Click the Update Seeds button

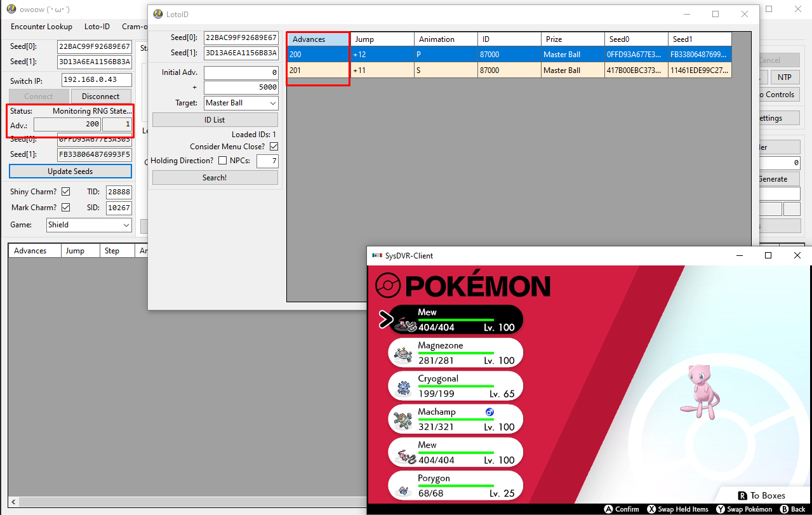click(x=70, y=171)
